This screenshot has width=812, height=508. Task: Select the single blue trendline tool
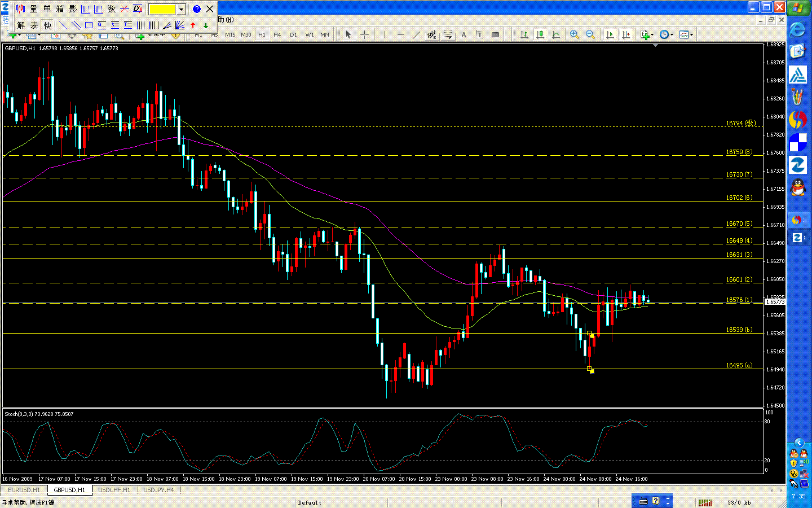coord(63,25)
